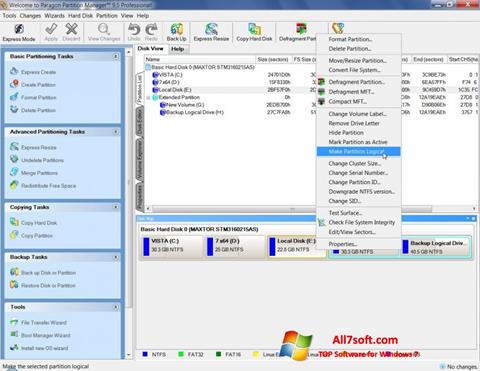The image size is (480, 371).
Task: Select 7 x64 (D:) block in disk map
Action: [x=235, y=246]
